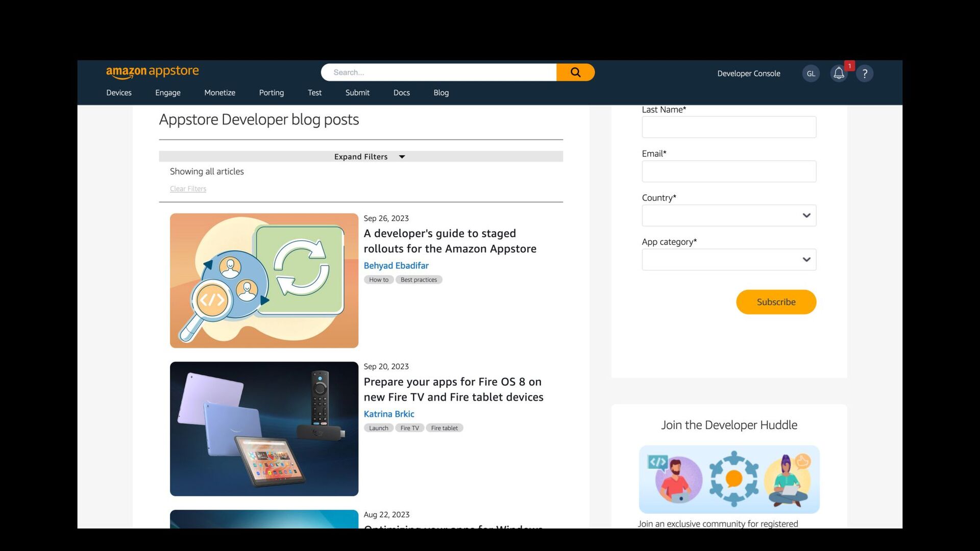Screen dimensions: 980x551
Task: Open the staged rollouts guide article title
Action: 450,241
